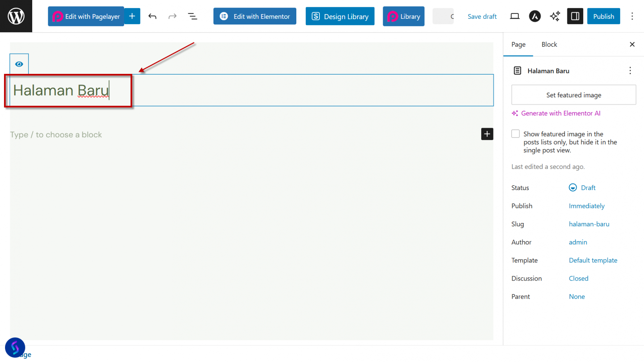Select the Page tab in sidebar

(518, 45)
